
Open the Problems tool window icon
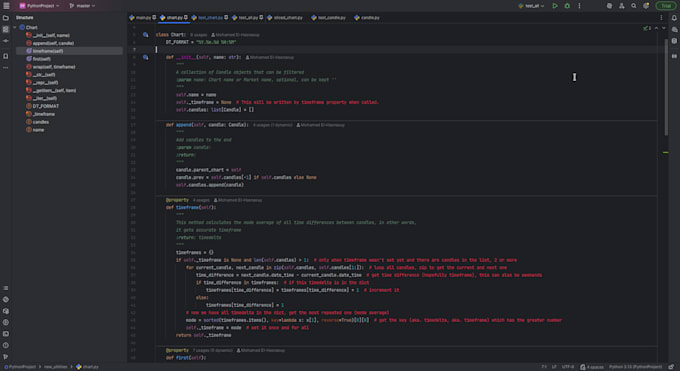tap(6, 345)
